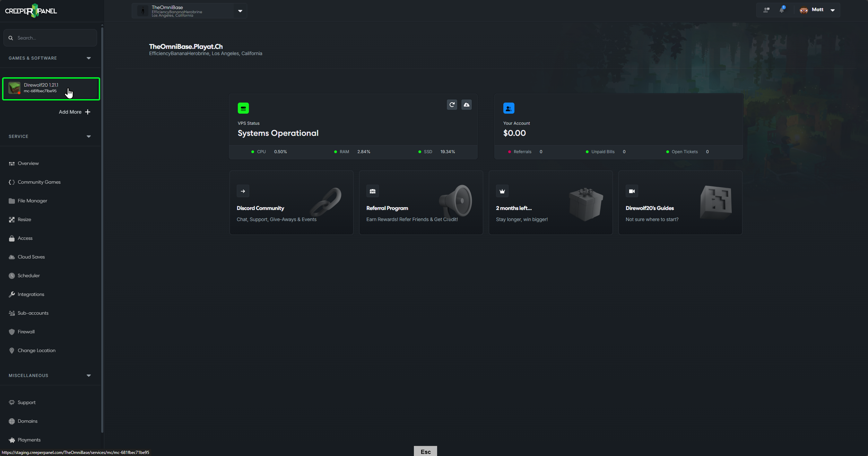The height and width of the screenshot is (456, 868).
Task: Select the Direwolf20 1.21.1 server
Action: [51, 88]
